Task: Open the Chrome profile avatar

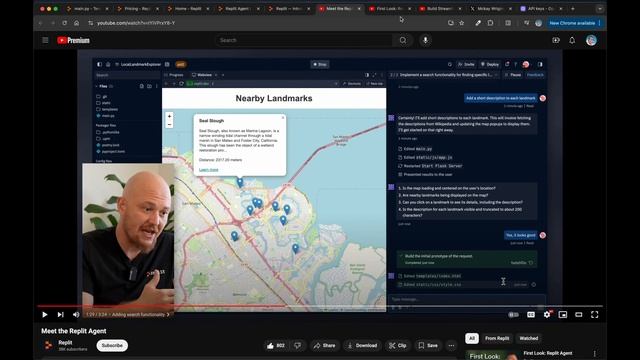Action: pyautogui.click(x=539, y=23)
